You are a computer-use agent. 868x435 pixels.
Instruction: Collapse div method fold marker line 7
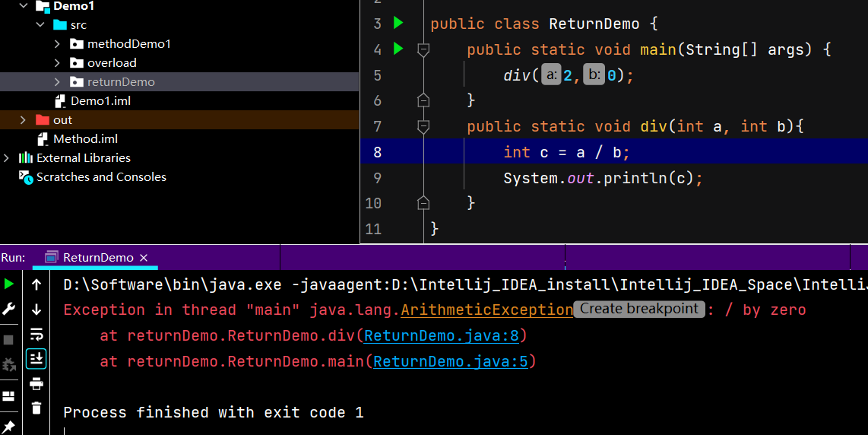(x=423, y=127)
